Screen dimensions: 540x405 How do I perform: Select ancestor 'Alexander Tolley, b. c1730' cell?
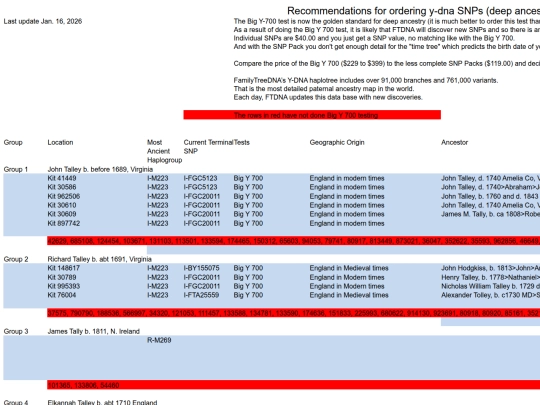click(490, 295)
